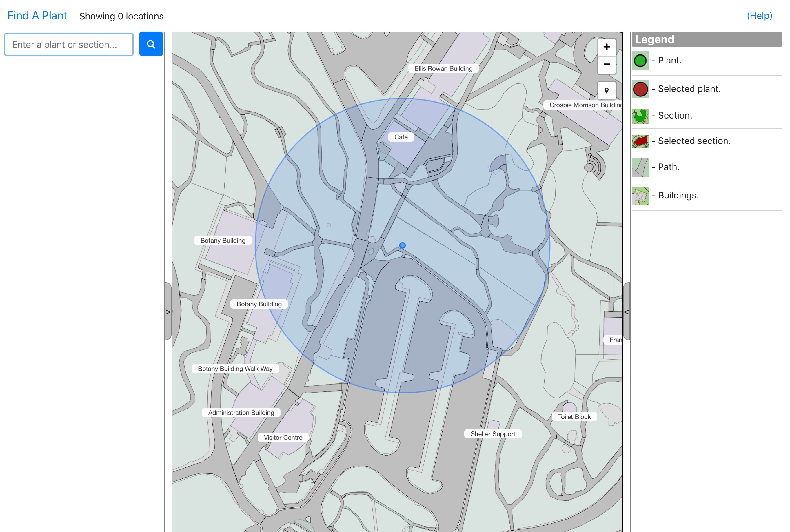Click the blue search magnifier button
790x532 pixels.
151,44
